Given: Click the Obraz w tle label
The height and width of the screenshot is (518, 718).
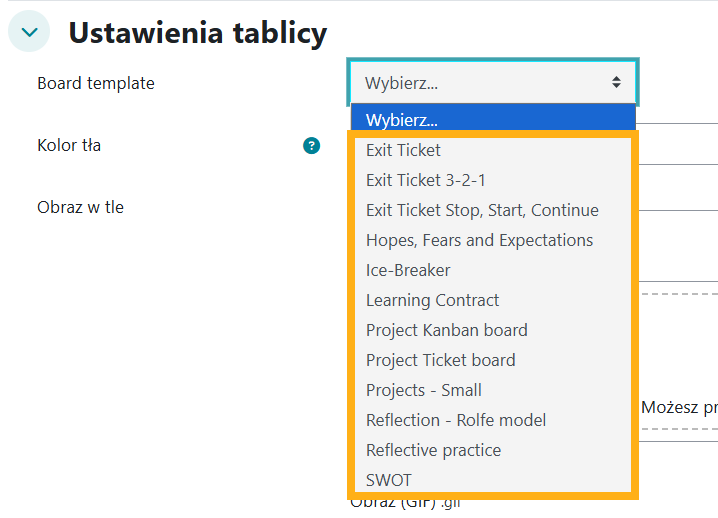Looking at the screenshot, I should (x=80, y=207).
